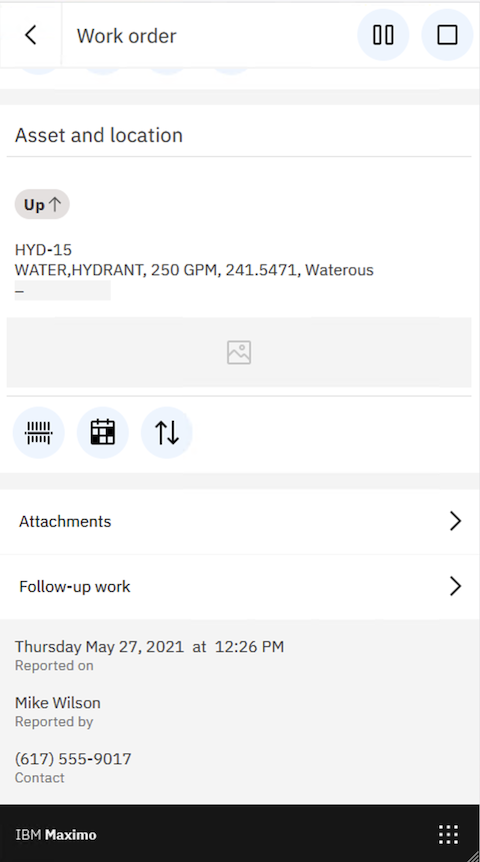Open the calendar grid icon button
The width and height of the screenshot is (480, 862).
coord(103,433)
